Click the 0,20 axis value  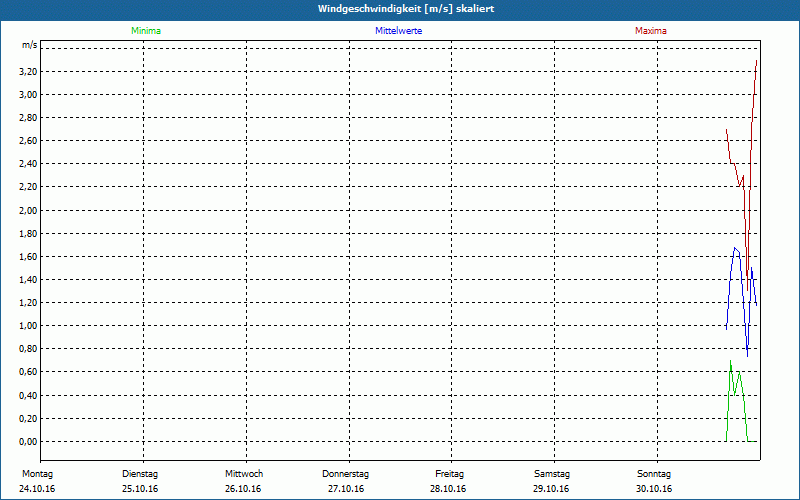(x=28, y=418)
